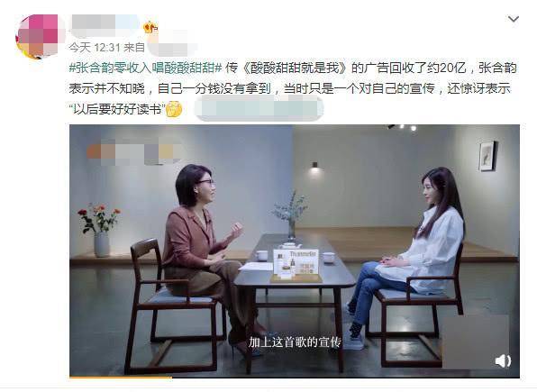537x392 pixels.
Task: Click the surprised emoji in the post
Action: [x=174, y=109]
